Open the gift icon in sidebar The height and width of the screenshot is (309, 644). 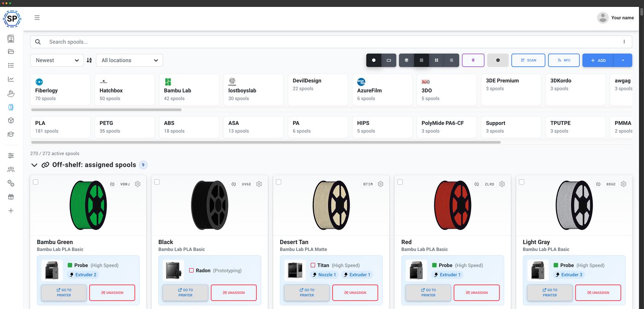[11, 197]
